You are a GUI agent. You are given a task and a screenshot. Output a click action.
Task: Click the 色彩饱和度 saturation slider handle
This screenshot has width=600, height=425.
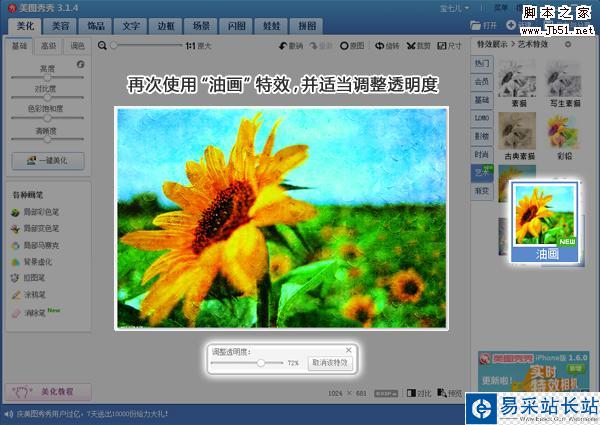47,118
